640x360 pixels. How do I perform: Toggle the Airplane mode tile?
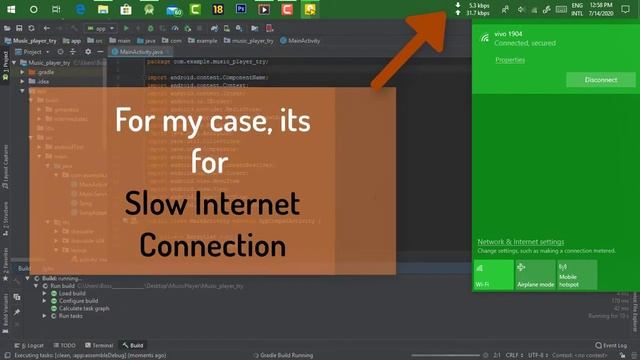(x=535, y=275)
